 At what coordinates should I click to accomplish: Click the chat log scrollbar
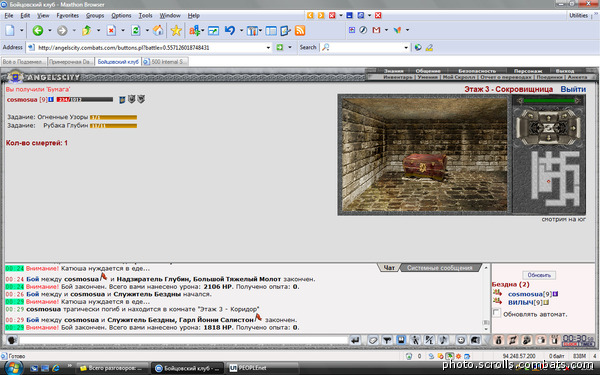point(486,297)
